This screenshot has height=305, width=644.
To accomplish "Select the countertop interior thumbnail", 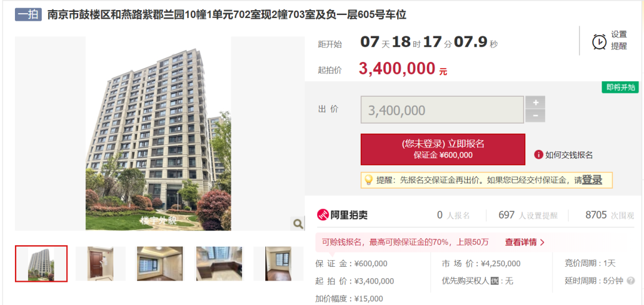I will 219,263.
